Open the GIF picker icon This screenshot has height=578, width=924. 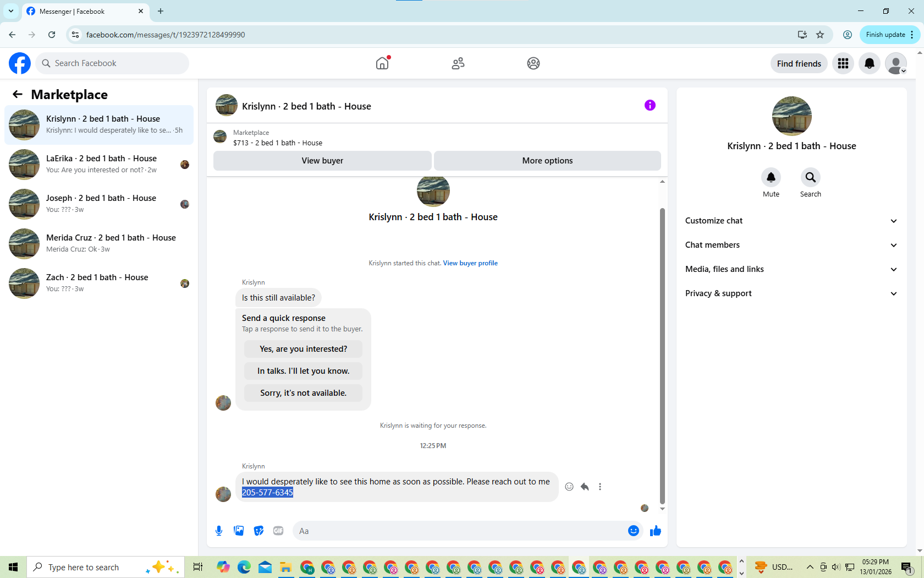point(278,531)
